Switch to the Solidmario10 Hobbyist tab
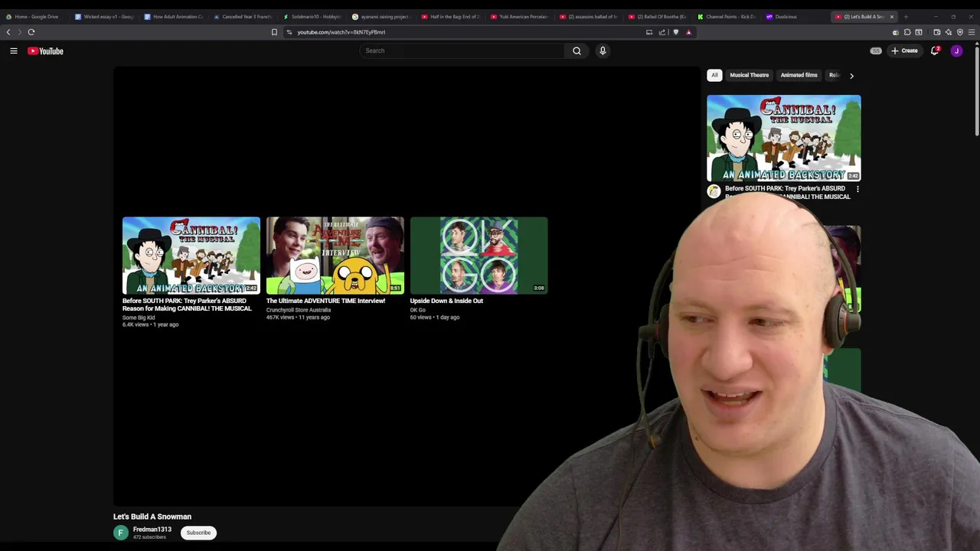This screenshot has height=551, width=980. [x=312, y=16]
